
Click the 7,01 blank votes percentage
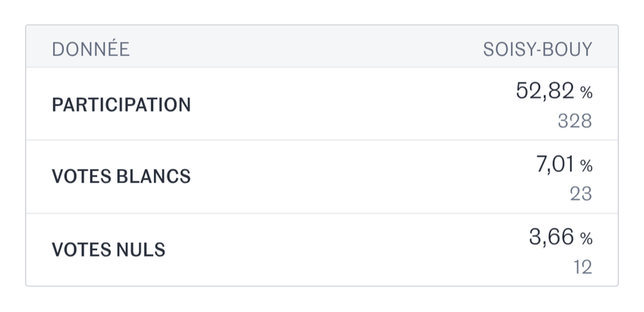point(555,165)
